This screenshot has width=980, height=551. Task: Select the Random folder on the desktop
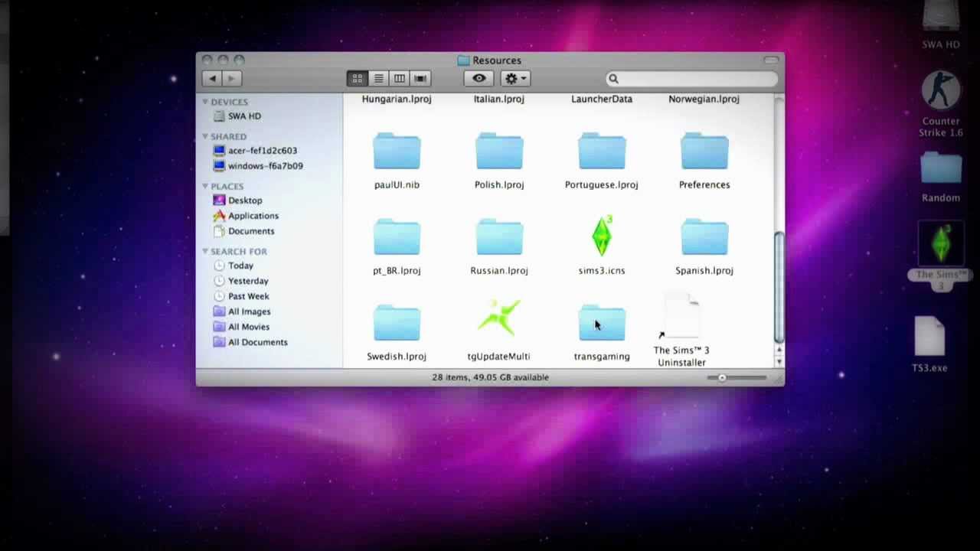click(x=941, y=168)
